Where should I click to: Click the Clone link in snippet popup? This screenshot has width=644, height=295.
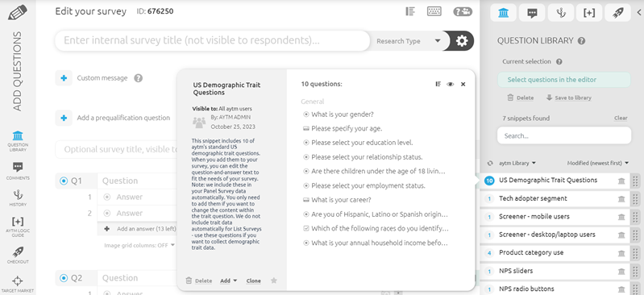coord(253,281)
